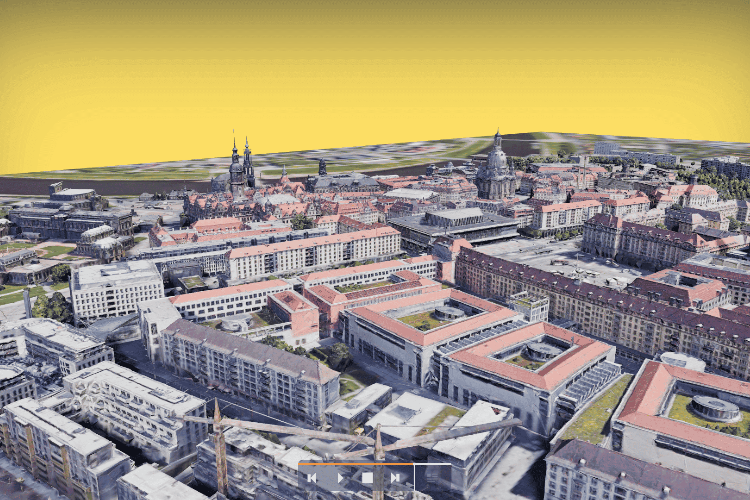Image resolution: width=750 pixels, height=500 pixels.
Task: Skip forward with next-track icon
Action: click(x=396, y=479)
